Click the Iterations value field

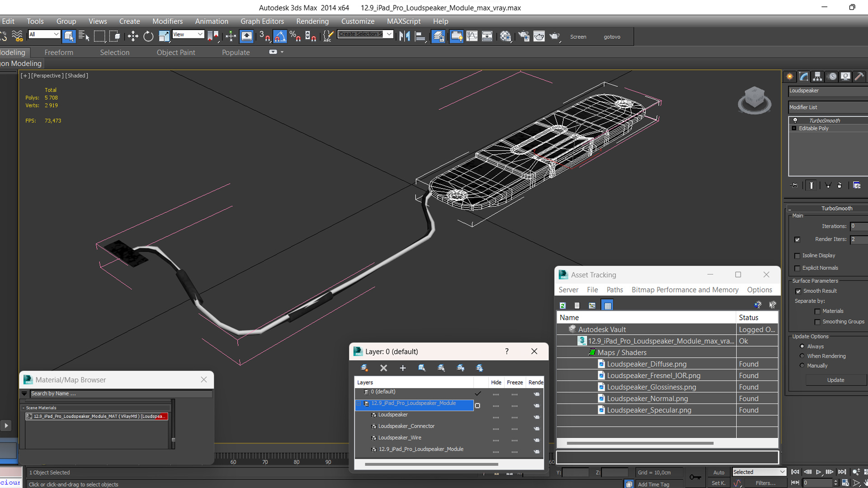tap(859, 226)
